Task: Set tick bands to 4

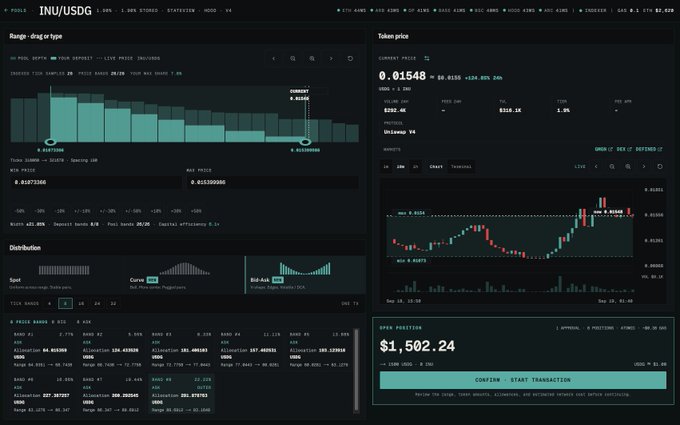Action: tap(49, 304)
